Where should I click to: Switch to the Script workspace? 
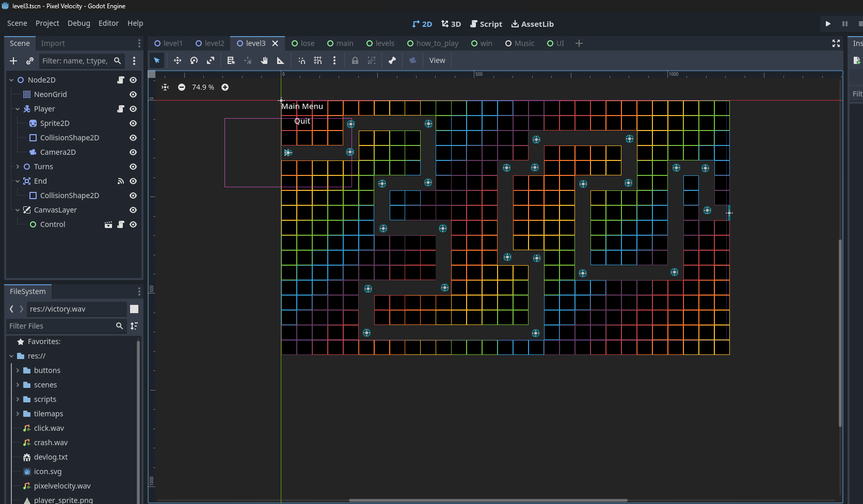(x=486, y=24)
